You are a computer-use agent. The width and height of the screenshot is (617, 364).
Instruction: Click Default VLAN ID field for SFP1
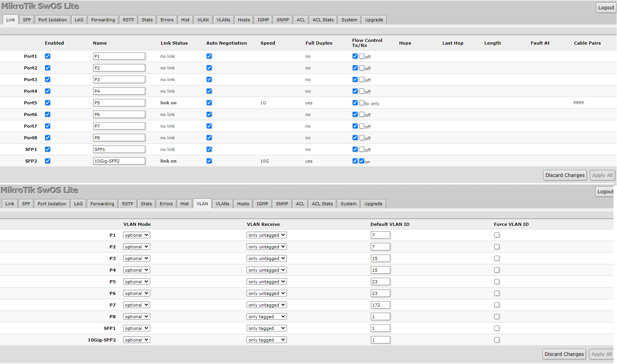(x=381, y=328)
